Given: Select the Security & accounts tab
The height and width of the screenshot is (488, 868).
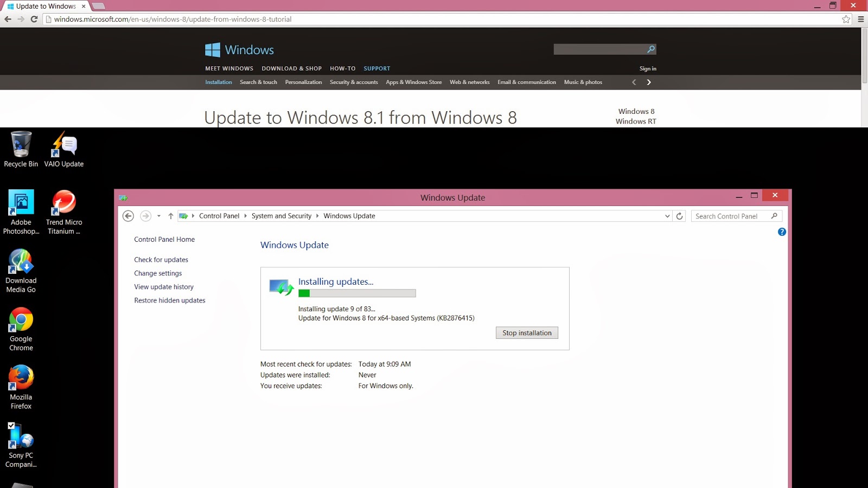Looking at the screenshot, I should 354,82.
